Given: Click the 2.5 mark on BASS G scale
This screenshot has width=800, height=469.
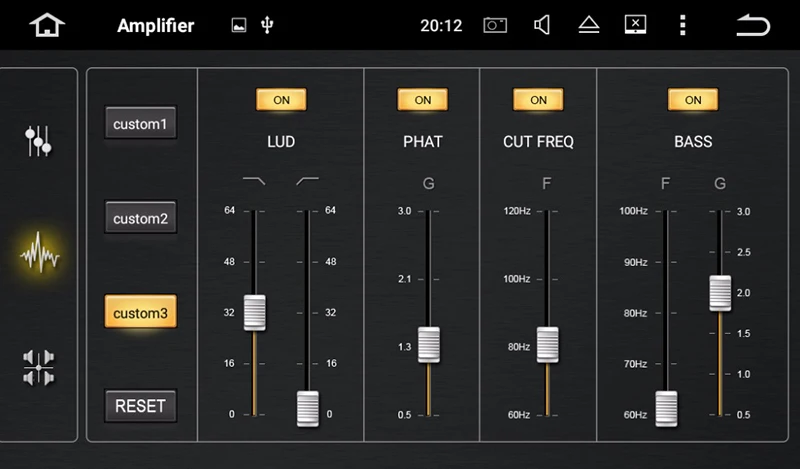Looking at the screenshot, I should [744, 252].
